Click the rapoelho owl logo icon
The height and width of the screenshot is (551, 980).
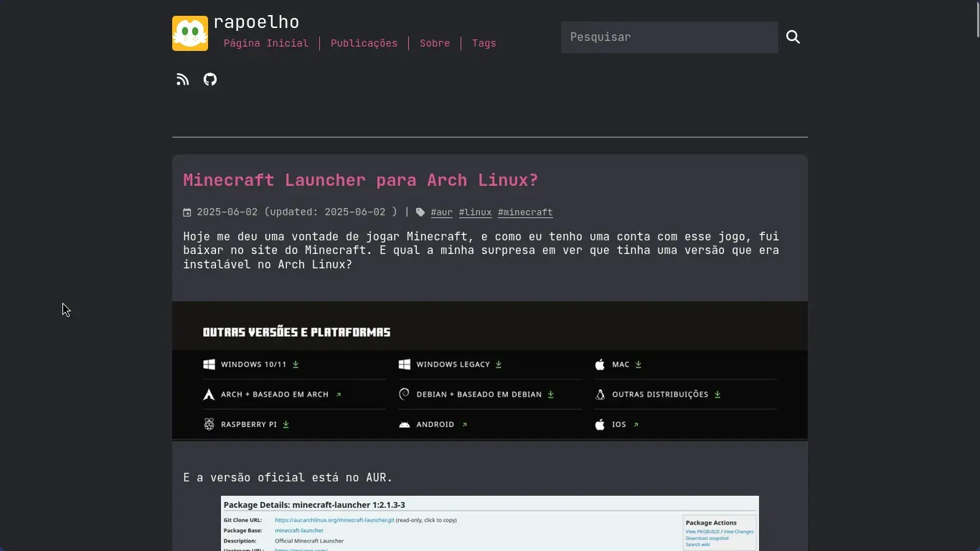[x=190, y=33]
